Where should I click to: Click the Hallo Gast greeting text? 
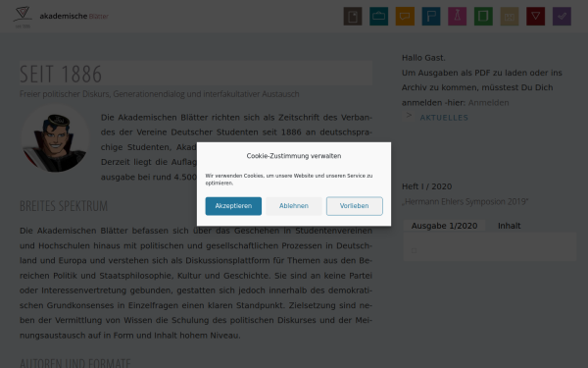pyautogui.click(x=423, y=58)
